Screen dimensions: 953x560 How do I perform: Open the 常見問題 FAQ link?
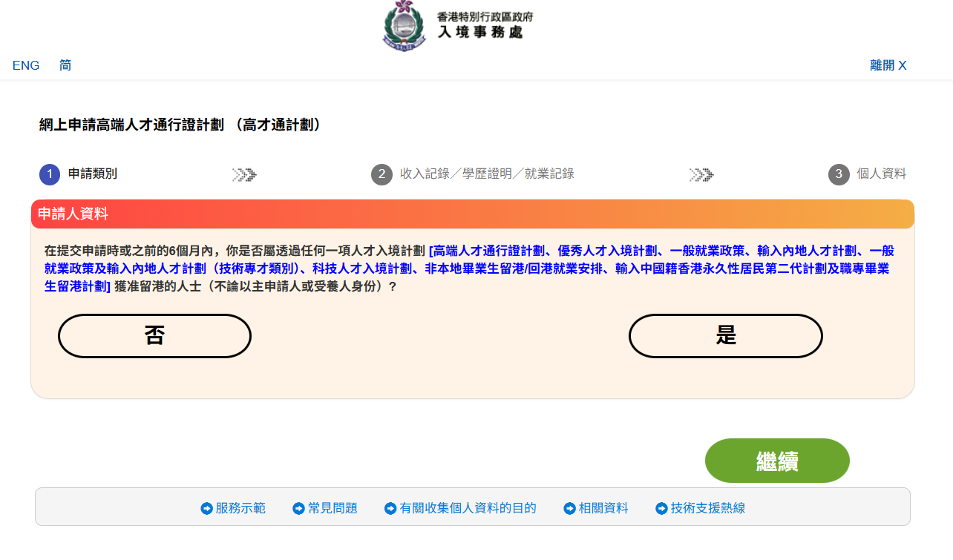point(333,508)
